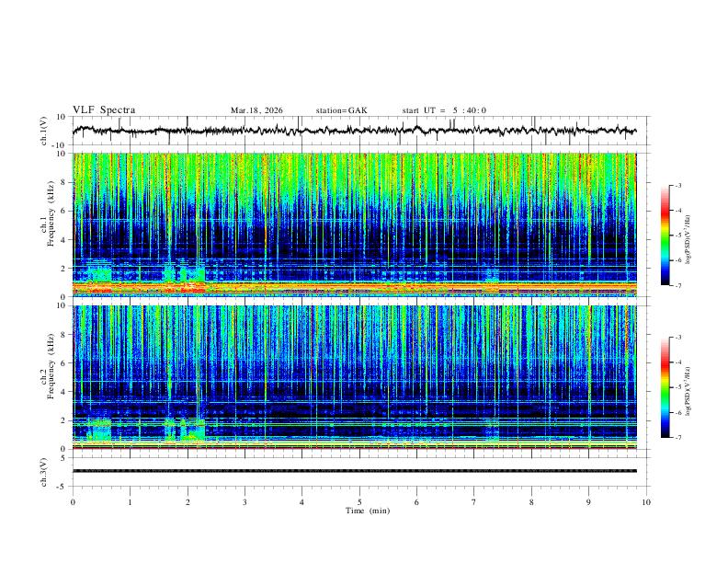728x563 pixels.
Task: Click the '-5' tick on ch.2 colorbar
Action: click(677, 387)
